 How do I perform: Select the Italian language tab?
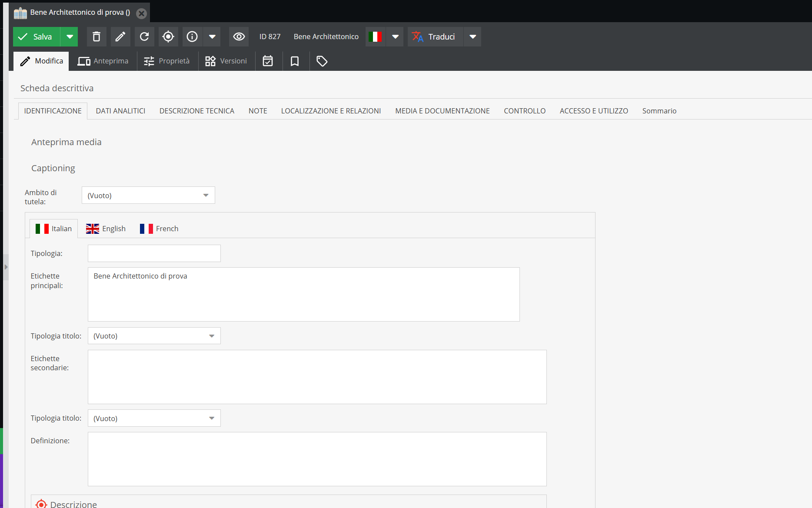point(54,229)
